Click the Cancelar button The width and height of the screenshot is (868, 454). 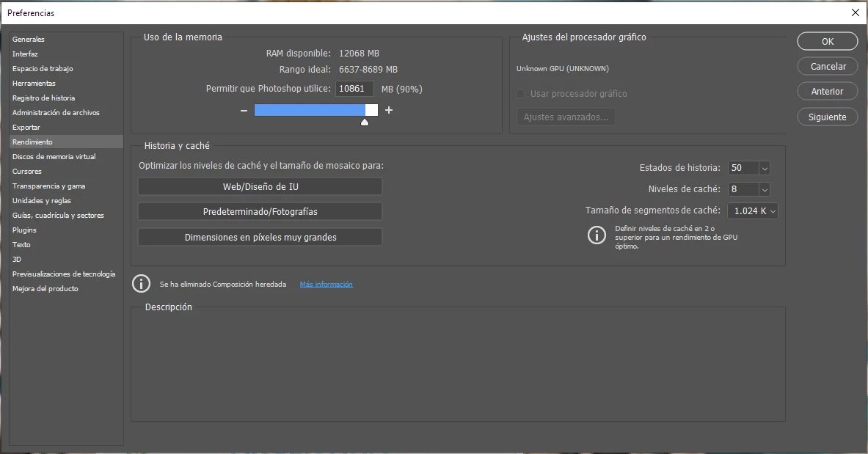828,67
